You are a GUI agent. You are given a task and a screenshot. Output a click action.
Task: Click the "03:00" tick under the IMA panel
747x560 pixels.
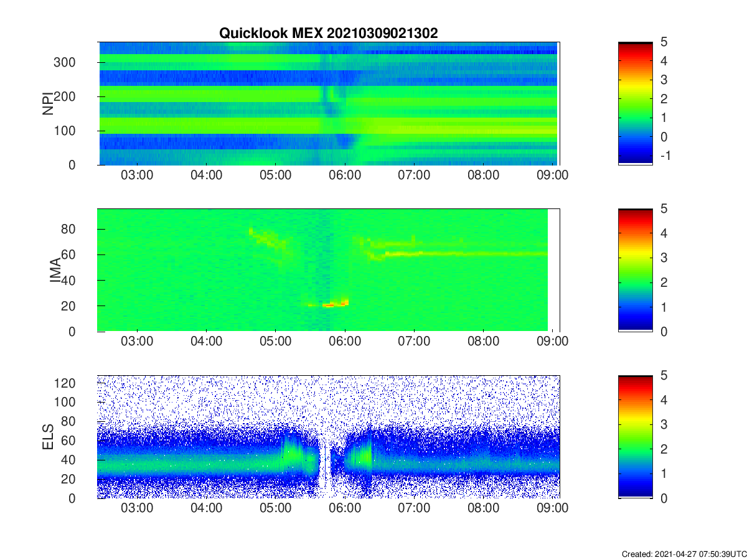[x=137, y=342]
